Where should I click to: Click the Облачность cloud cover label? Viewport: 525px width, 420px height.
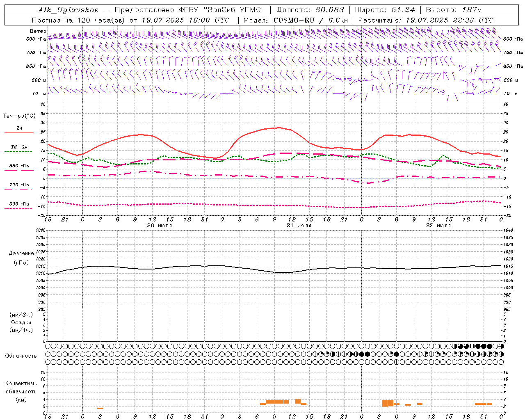point(21,356)
